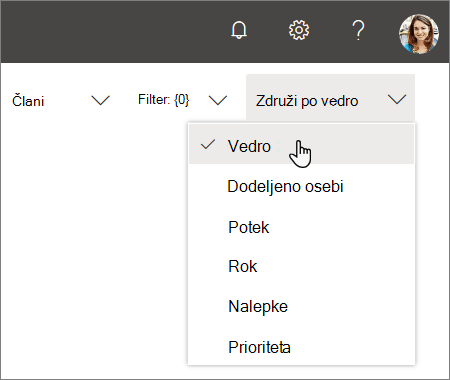Viewport: 450px width, 380px height.
Task: Open the settings gear
Action: [299, 30]
